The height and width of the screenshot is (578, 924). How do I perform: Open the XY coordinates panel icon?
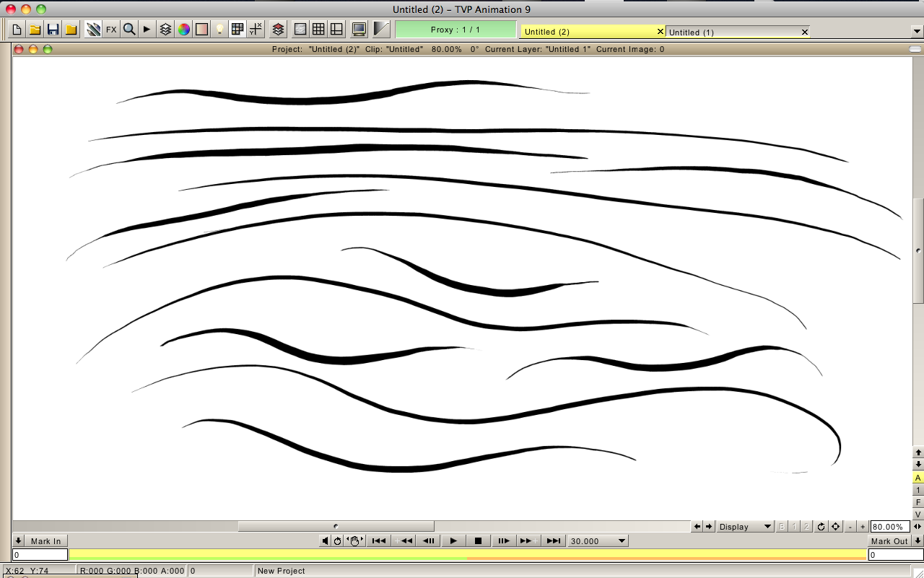pos(256,30)
